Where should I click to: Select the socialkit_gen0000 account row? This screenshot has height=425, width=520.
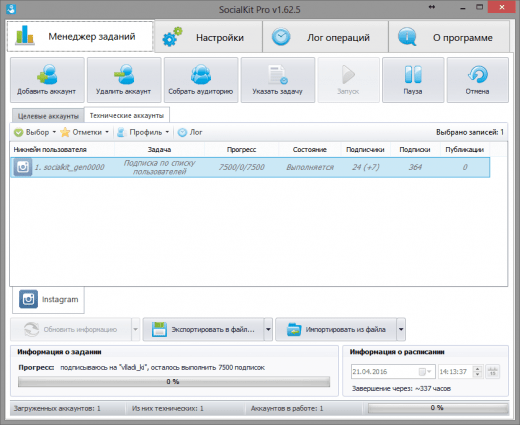250,167
